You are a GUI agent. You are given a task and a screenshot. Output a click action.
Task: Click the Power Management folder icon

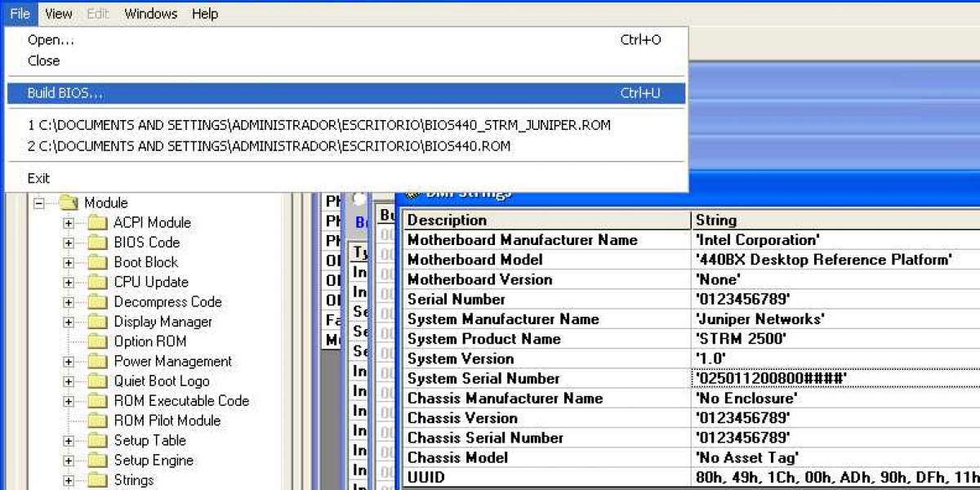pos(98,361)
